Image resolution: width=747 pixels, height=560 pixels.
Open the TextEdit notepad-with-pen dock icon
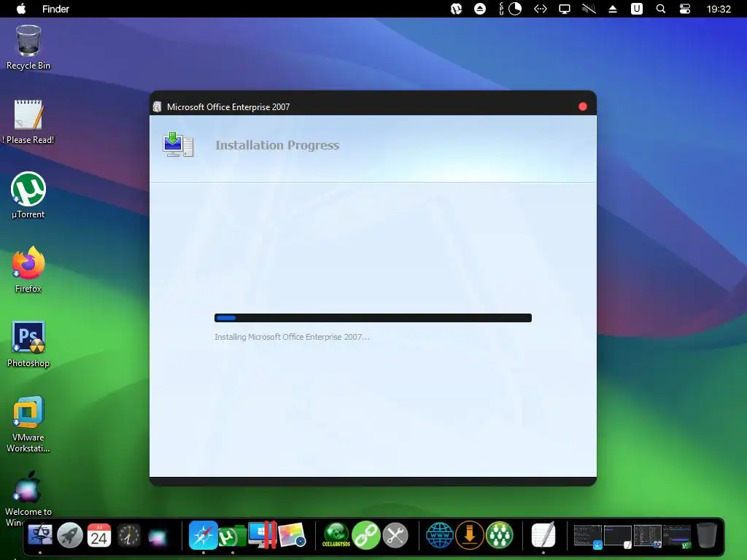(543, 535)
